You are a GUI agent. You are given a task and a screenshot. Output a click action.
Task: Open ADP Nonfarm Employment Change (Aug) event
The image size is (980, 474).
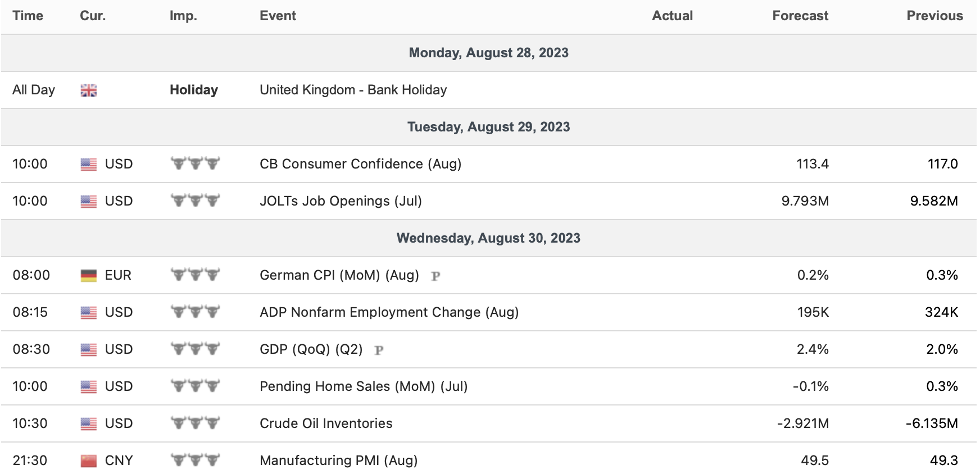coord(389,312)
